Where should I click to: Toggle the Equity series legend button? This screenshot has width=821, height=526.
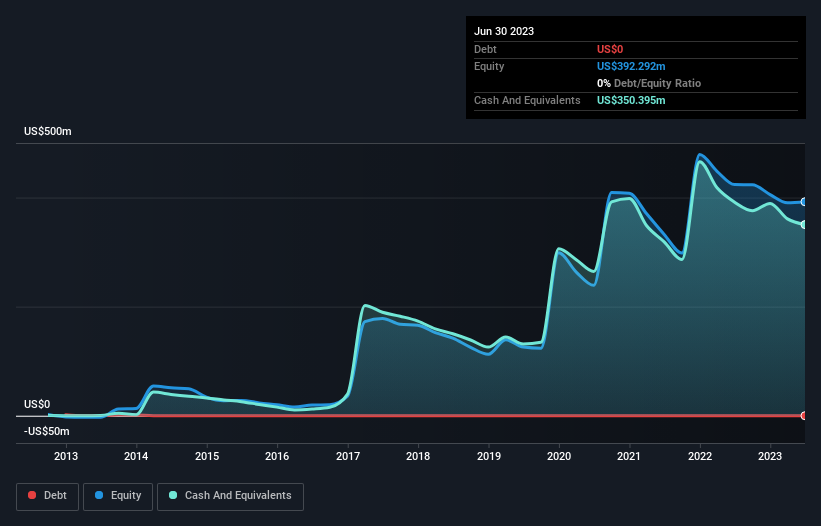118,496
